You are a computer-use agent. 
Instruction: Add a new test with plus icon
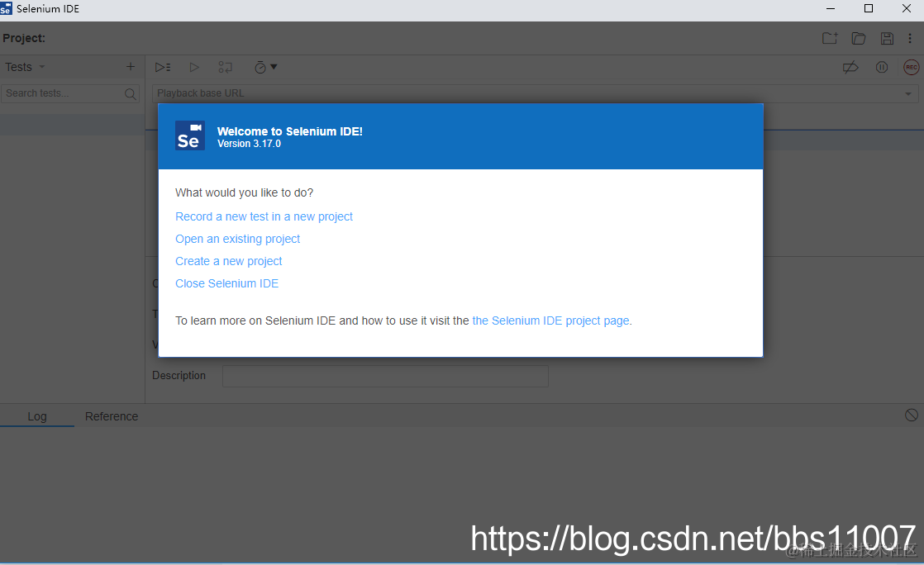131,67
